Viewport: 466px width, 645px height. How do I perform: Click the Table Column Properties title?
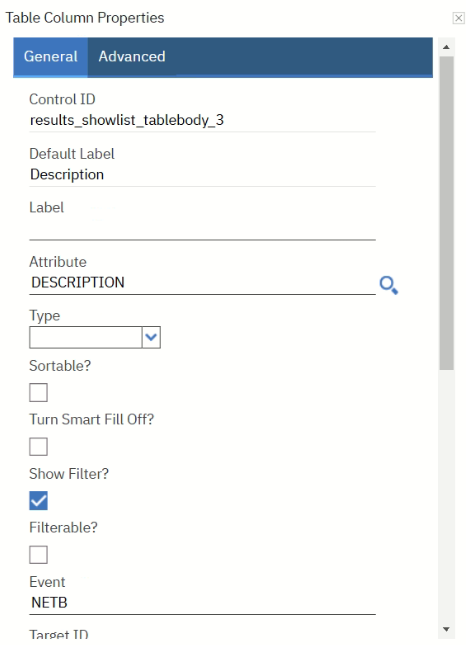(85, 18)
